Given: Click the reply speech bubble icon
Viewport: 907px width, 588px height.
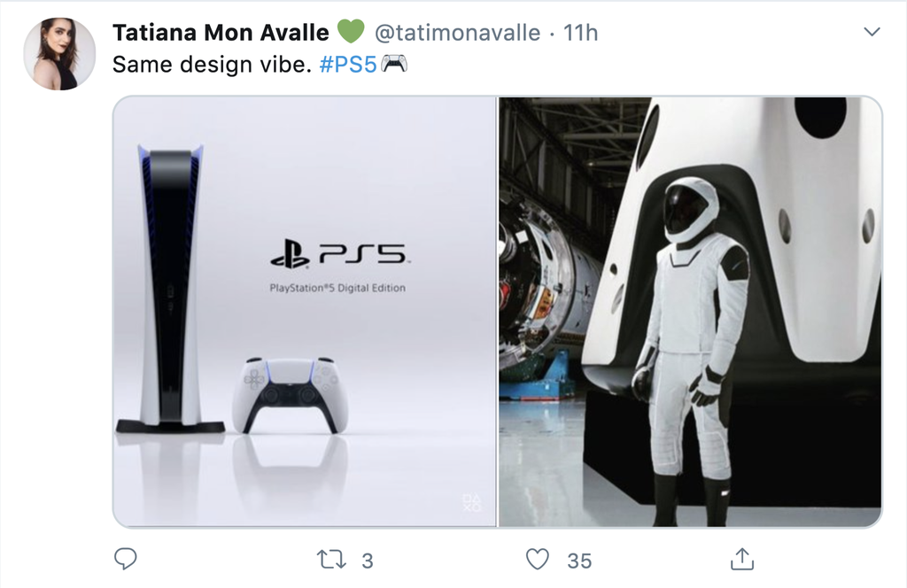Looking at the screenshot, I should [x=126, y=559].
